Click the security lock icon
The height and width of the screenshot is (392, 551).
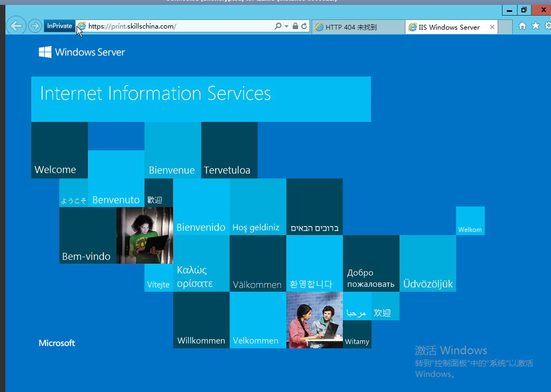295,26
